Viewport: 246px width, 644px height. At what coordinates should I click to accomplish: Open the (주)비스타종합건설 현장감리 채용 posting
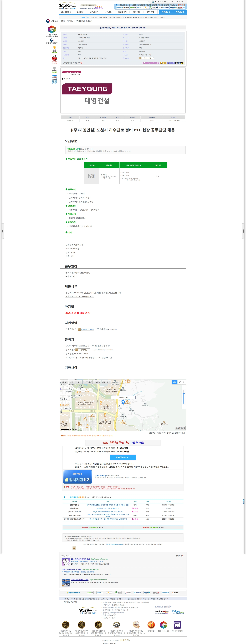click(108, 512)
